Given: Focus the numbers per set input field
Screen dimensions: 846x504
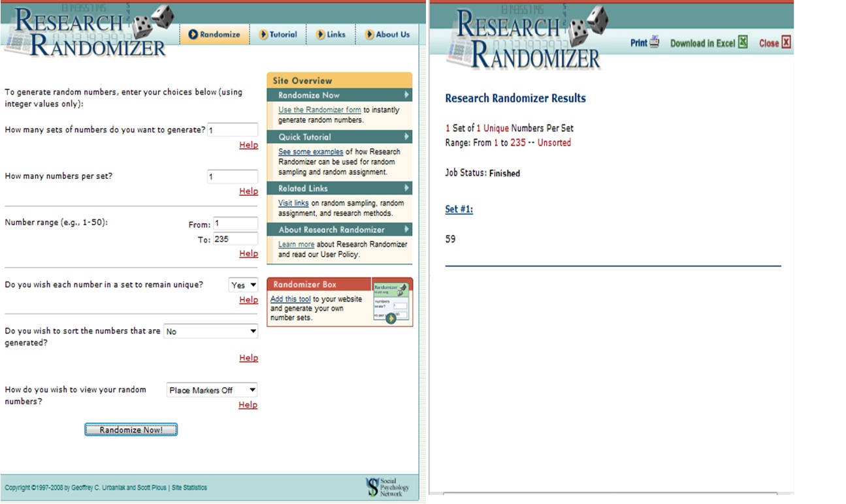Looking at the screenshot, I should click(233, 176).
